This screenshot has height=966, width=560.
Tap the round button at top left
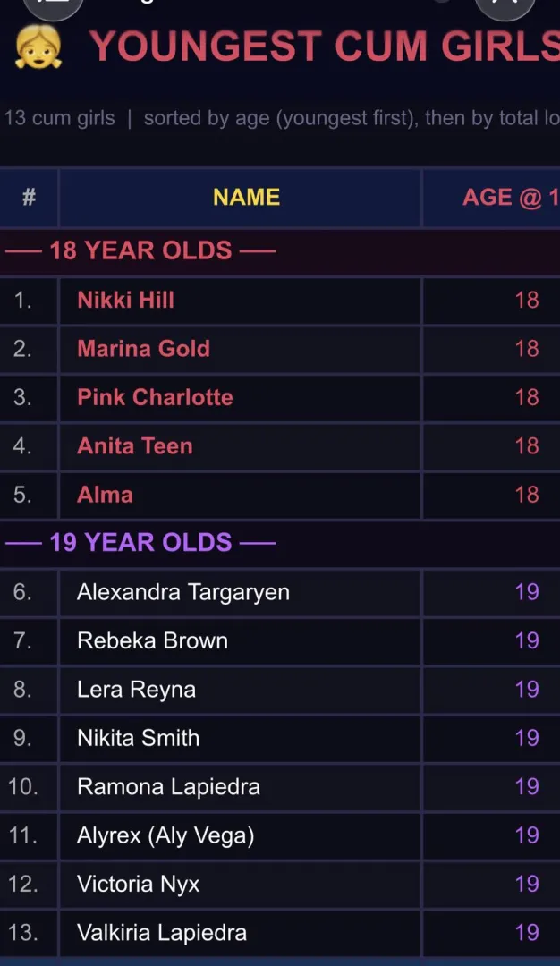(x=54, y=5)
